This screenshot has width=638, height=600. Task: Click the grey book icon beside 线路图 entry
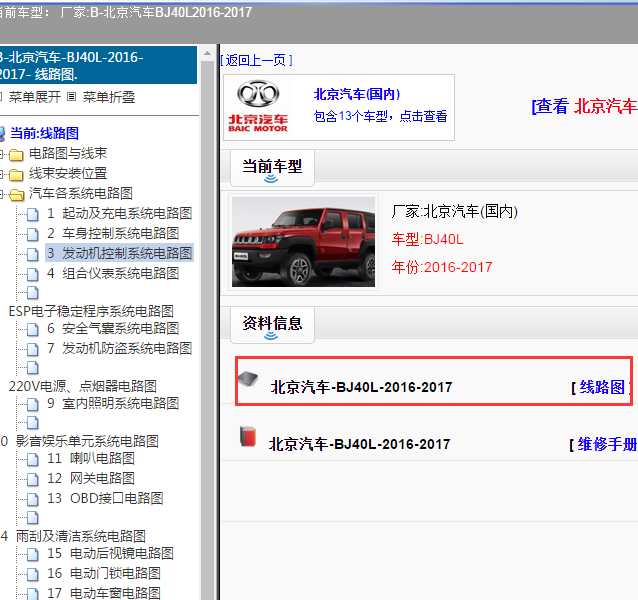tap(248, 379)
